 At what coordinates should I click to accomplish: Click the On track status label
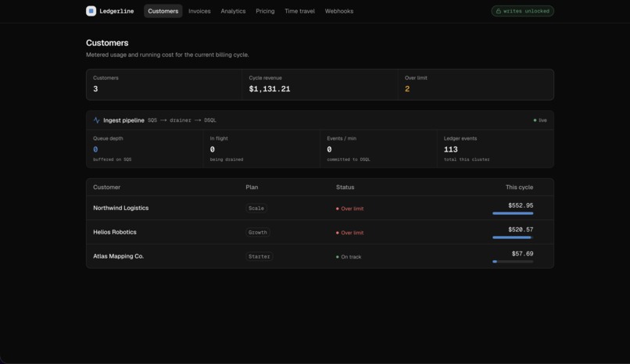point(351,257)
